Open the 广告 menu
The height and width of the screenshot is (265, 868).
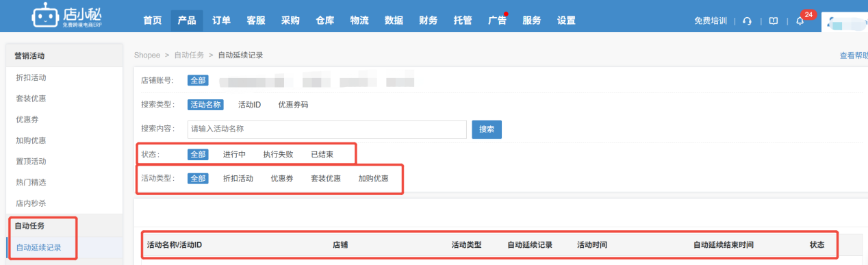[497, 21]
